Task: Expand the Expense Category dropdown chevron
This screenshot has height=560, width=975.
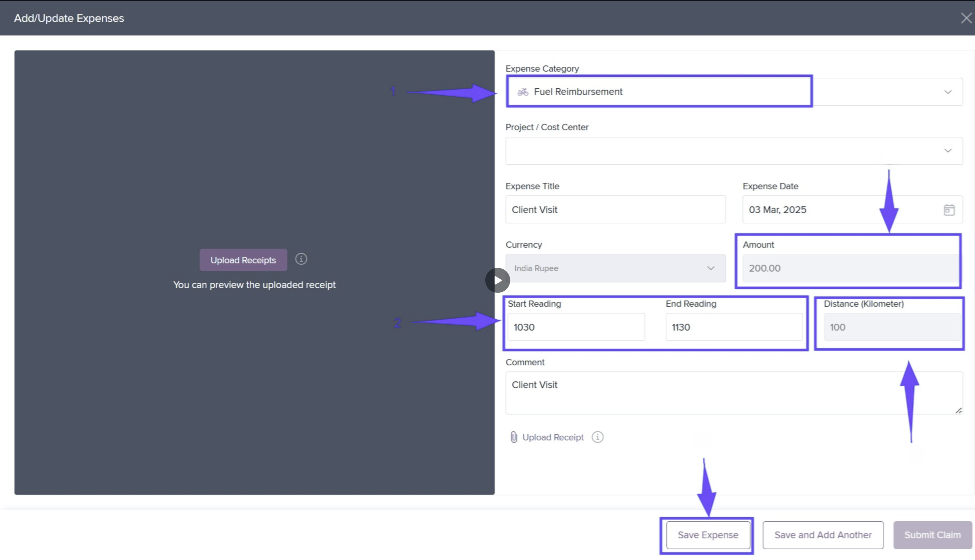Action: (948, 92)
